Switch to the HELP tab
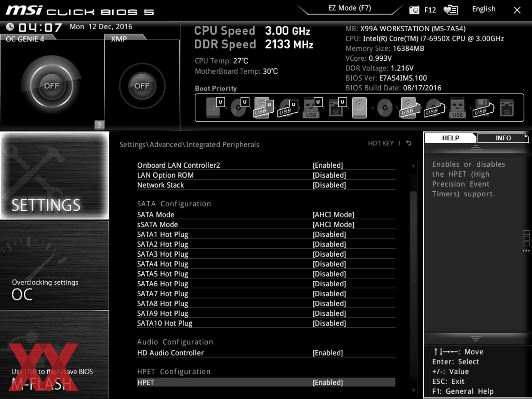Image resolution: width=532 pixels, height=399 pixels. coord(451,138)
